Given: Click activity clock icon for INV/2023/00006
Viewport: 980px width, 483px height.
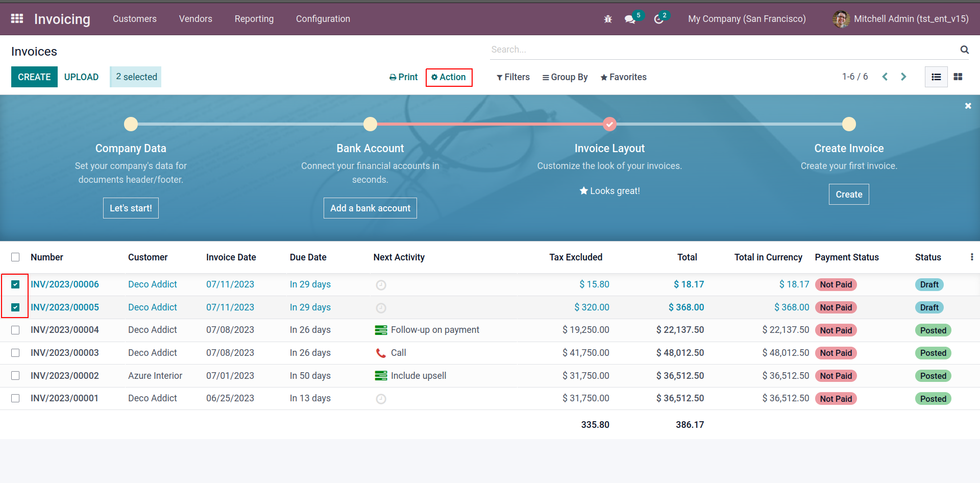Looking at the screenshot, I should (381, 285).
